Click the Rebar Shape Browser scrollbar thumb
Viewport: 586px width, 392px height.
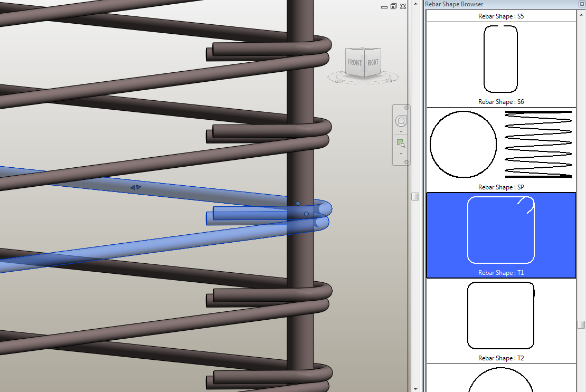coord(581,325)
